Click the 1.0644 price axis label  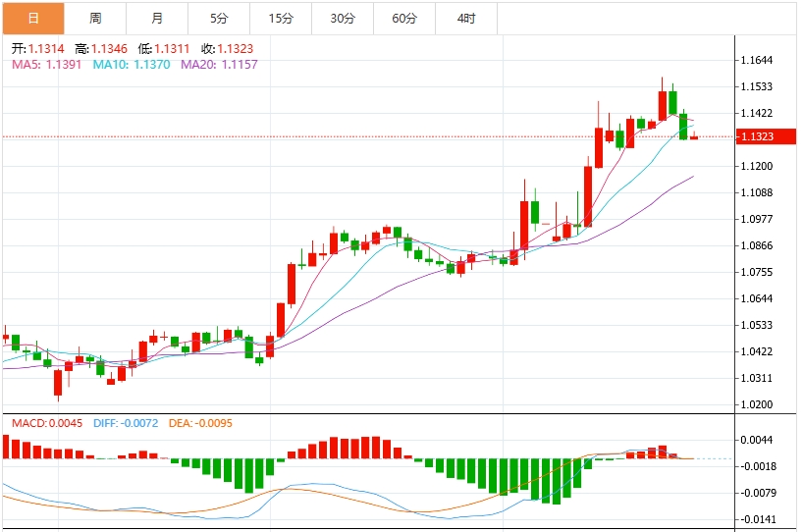(757, 298)
